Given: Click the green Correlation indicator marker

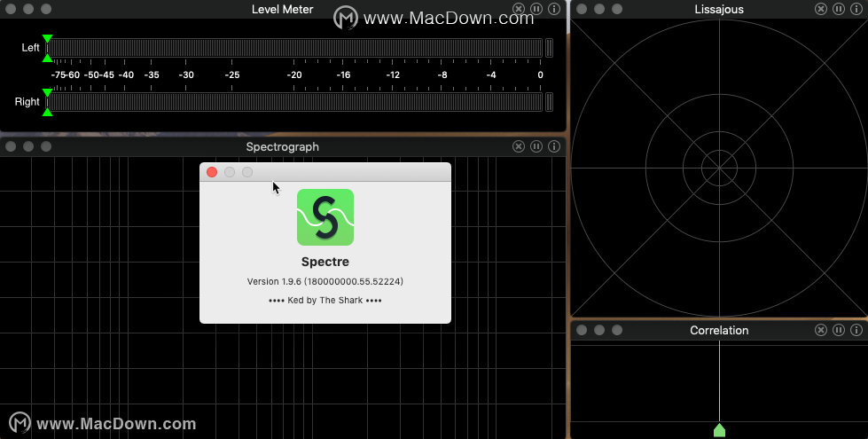Looking at the screenshot, I should click(x=719, y=429).
